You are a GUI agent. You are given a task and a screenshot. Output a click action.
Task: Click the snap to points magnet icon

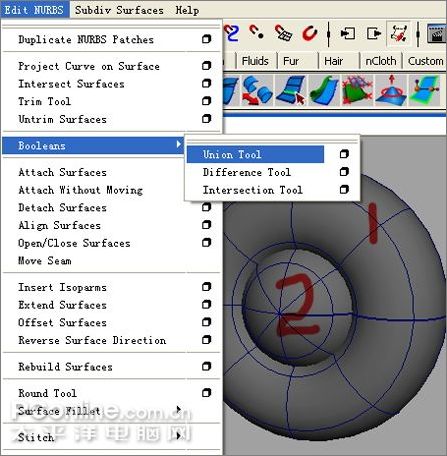[257, 32]
